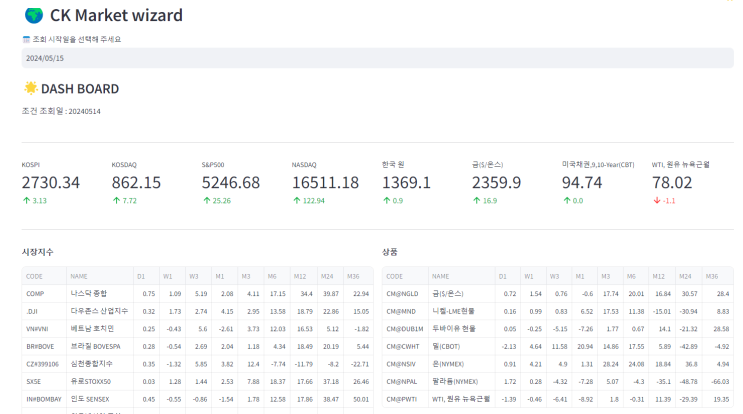Select the VN#VNI code cell
This screenshot has height=414, width=743.
point(44,329)
